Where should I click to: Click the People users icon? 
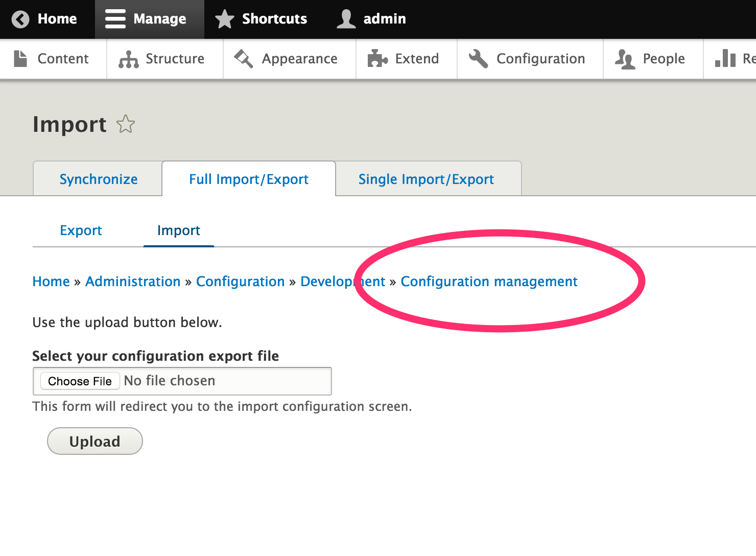[x=625, y=59]
